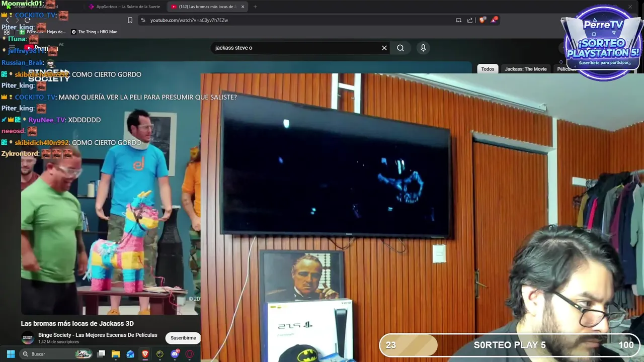
Task: Click the taskbar Buscar search box
Action: (x=56, y=354)
